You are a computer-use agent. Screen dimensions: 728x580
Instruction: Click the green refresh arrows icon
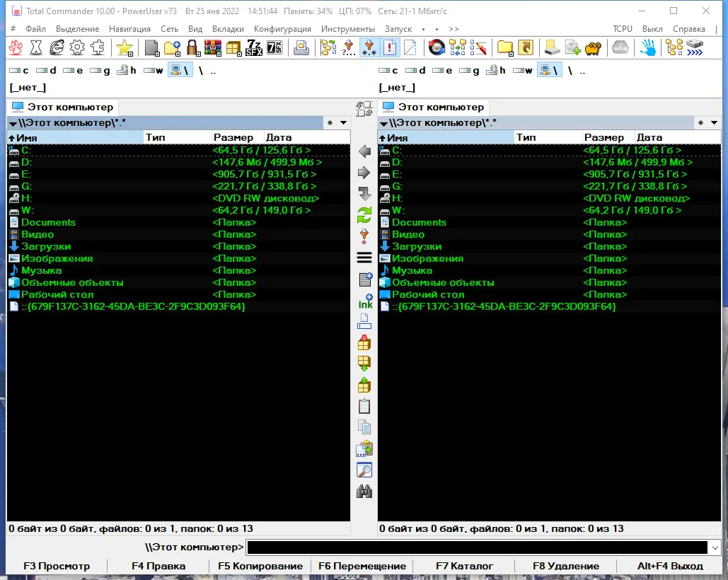coord(364,215)
